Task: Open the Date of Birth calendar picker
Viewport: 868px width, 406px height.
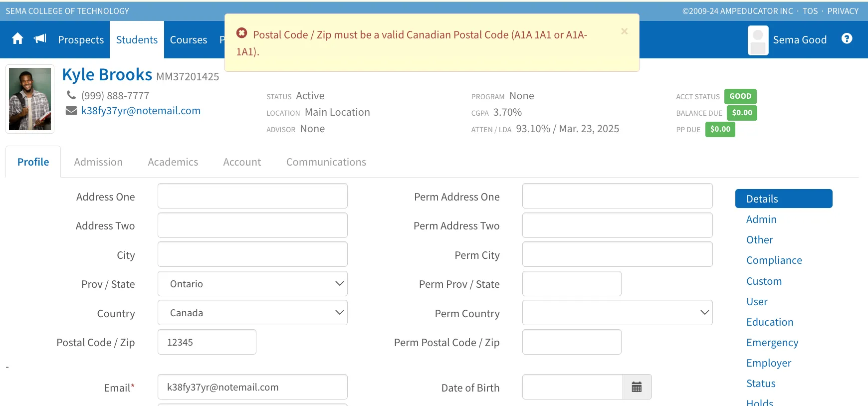Action: tap(637, 387)
